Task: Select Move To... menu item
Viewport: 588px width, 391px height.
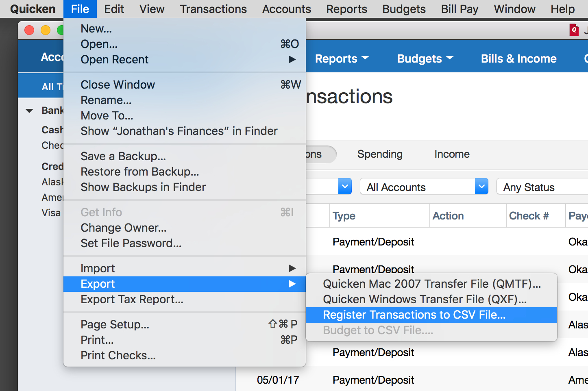Action: tap(185, 116)
